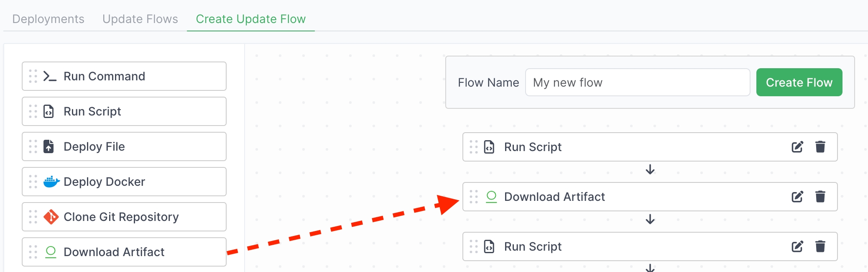Viewport: 868px width, 272px height.
Task: Click the Docker whale icon in the palette
Action: click(51, 182)
